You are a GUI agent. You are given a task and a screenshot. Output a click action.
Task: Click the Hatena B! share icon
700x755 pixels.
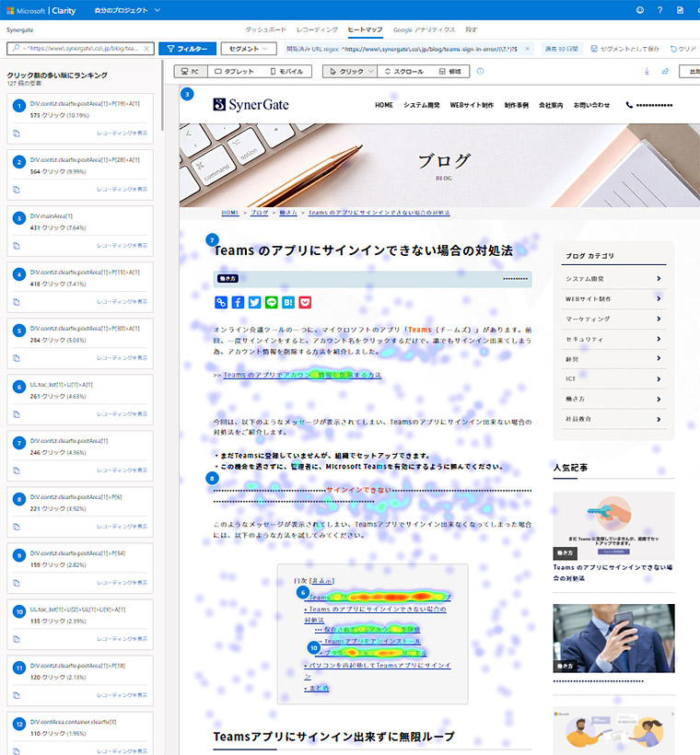(x=288, y=302)
